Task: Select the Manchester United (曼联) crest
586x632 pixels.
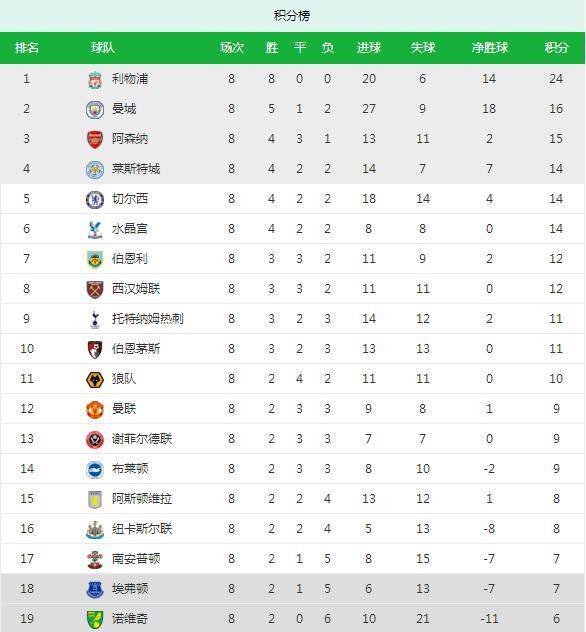Action: [x=95, y=410]
